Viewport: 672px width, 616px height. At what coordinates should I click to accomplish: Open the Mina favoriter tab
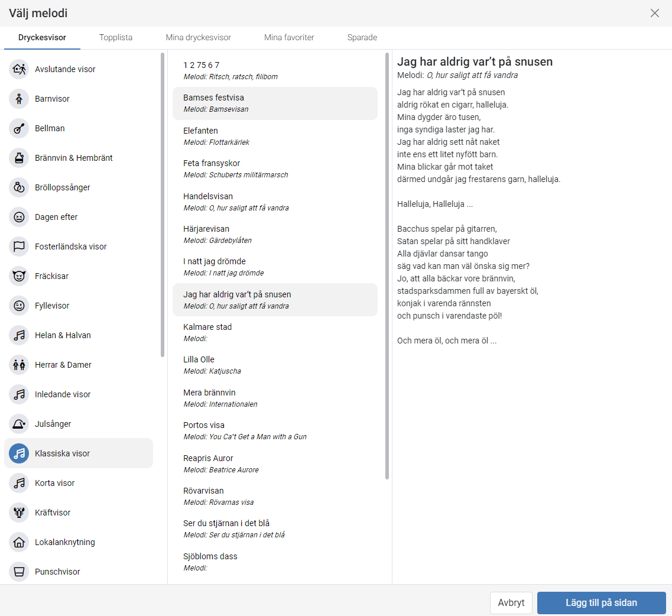pos(289,37)
